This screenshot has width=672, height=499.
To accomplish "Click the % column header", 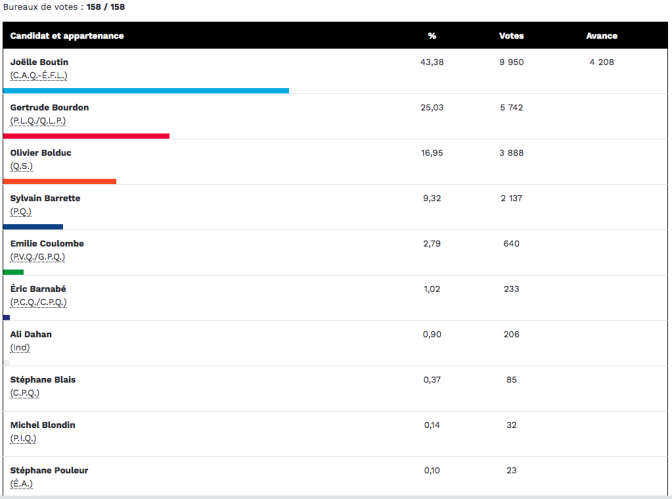I will point(432,36).
